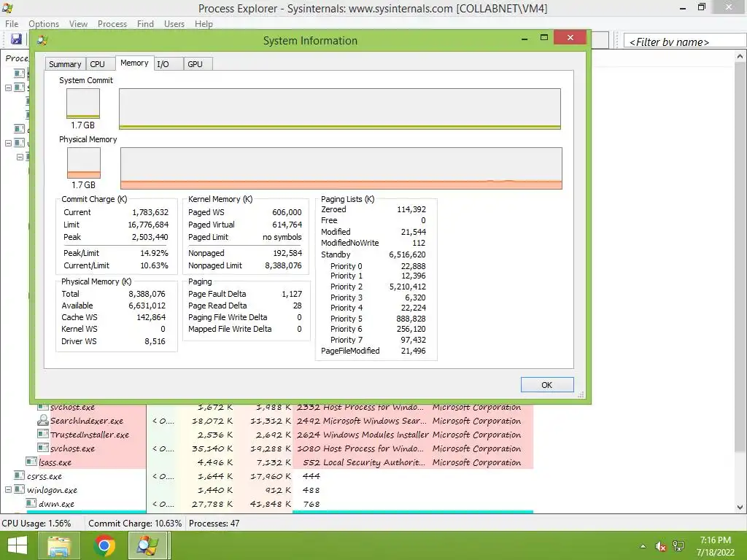The image size is (747, 560).
Task: Select the dwm.exe process row
Action: point(279,503)
